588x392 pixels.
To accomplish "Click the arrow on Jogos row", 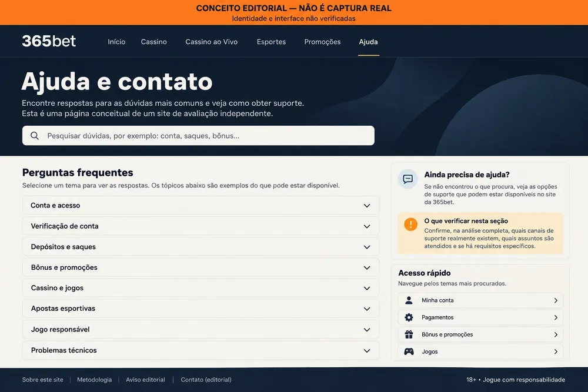I will (x=556, y=351).
